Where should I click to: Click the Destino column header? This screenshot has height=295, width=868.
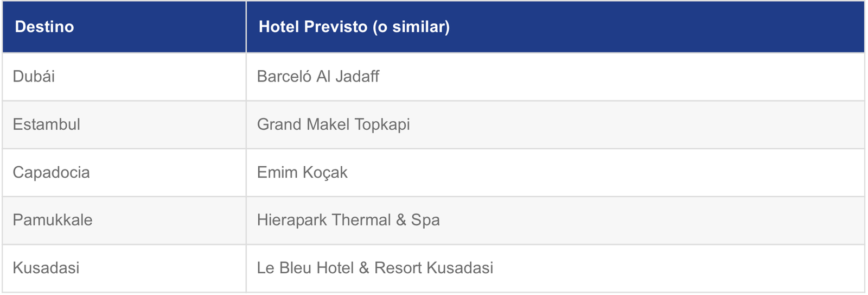[124, 27]
